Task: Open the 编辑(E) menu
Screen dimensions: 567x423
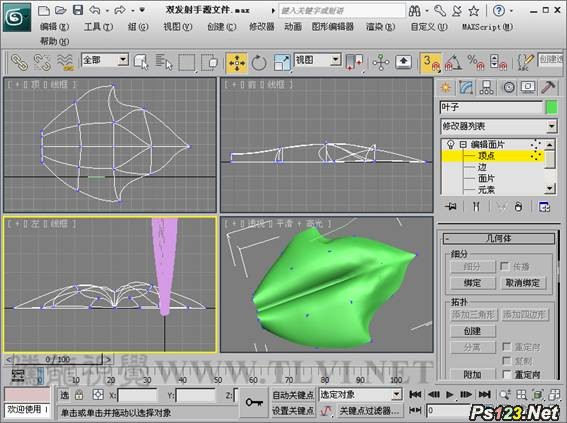Action: click(x=55, y=27)
